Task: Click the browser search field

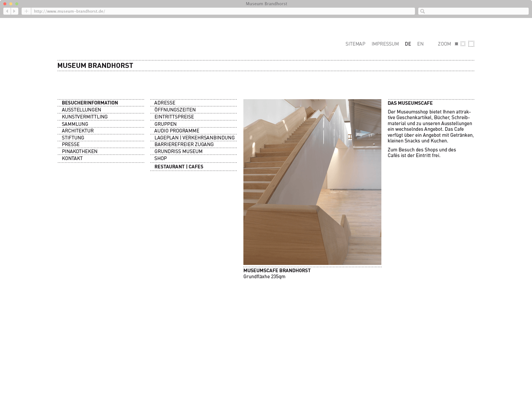Action: [x=473, y=11]
